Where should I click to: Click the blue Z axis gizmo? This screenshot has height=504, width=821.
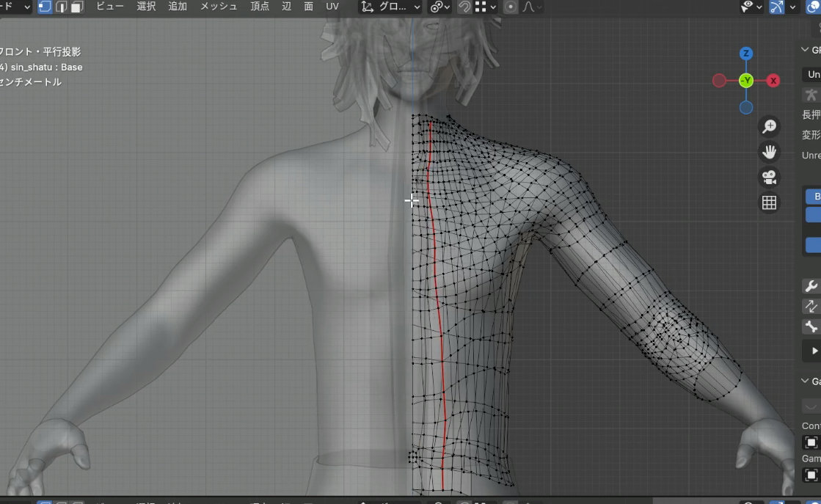(745, 54)
